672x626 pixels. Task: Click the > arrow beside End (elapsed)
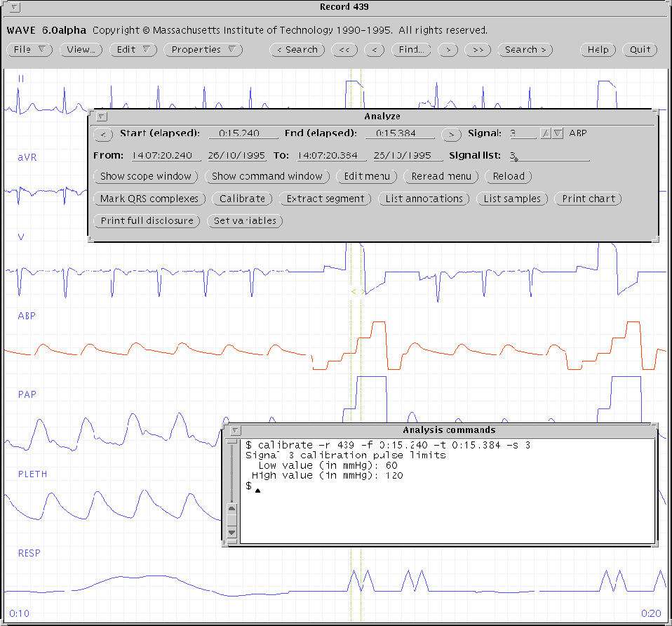pyautogui.click(x=451, y=133)
